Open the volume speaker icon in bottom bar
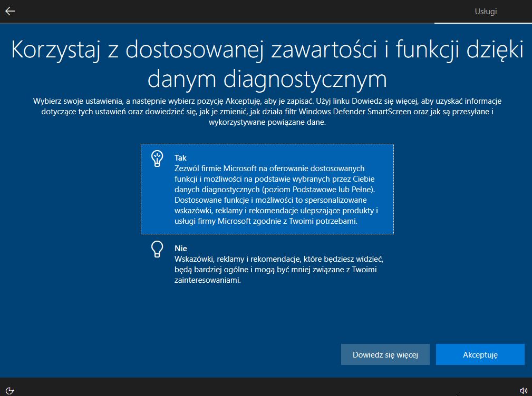 click(524, 391)
